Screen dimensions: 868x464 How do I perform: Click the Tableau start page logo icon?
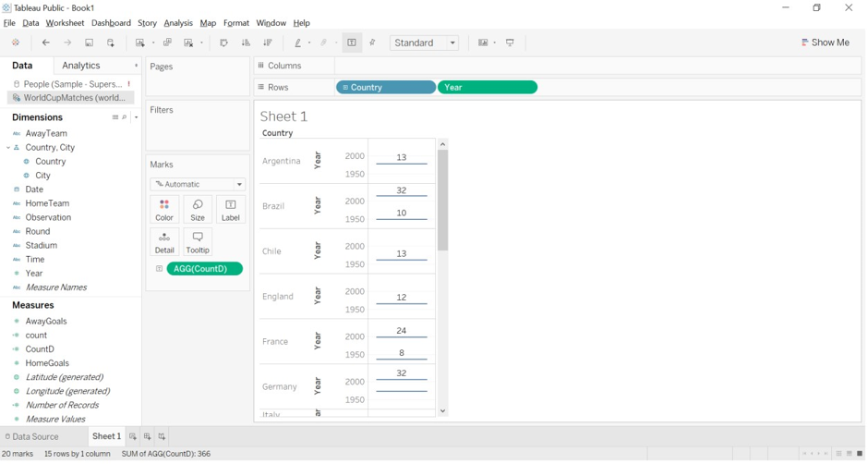tap(16, 43)
